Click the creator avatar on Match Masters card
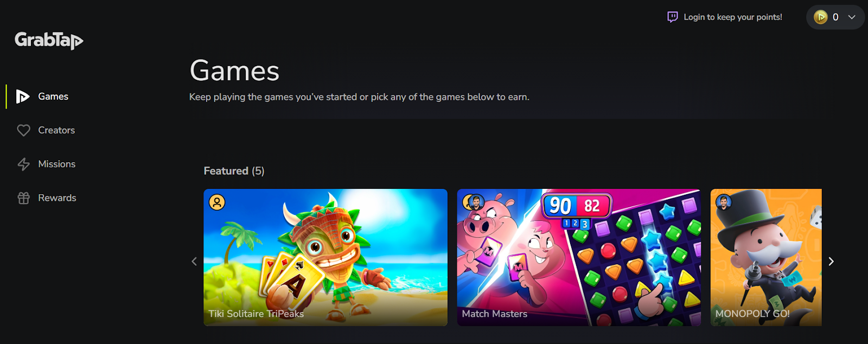This screenshot has width=868, height=344. pos(476,202)
